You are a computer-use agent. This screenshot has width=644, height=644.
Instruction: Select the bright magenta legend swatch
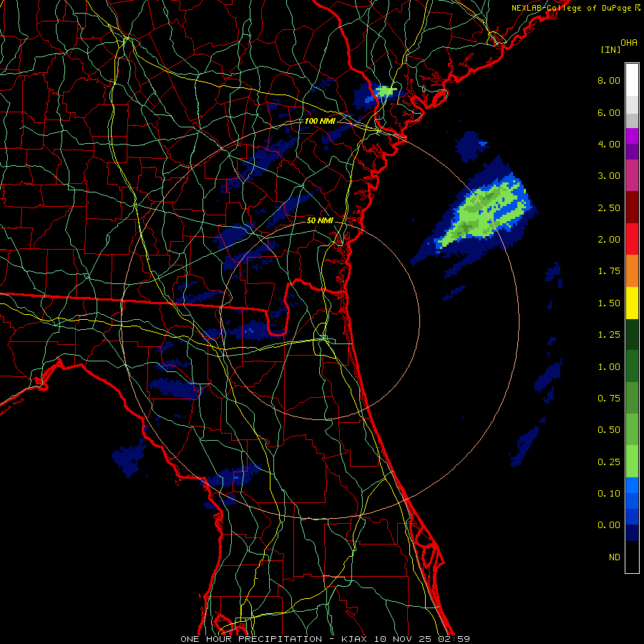click(x=632, y=136)
